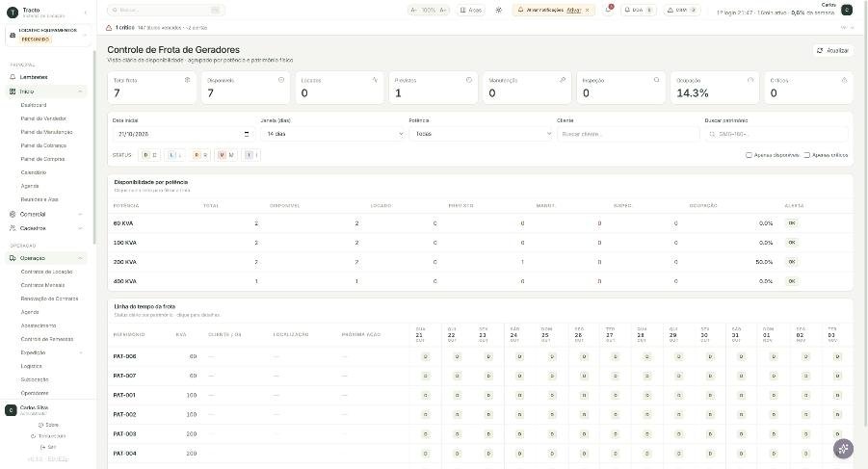The height and width of the screenshot is (469, 868).
Task: Toggle status filter L chip
Action: (174, 155)
